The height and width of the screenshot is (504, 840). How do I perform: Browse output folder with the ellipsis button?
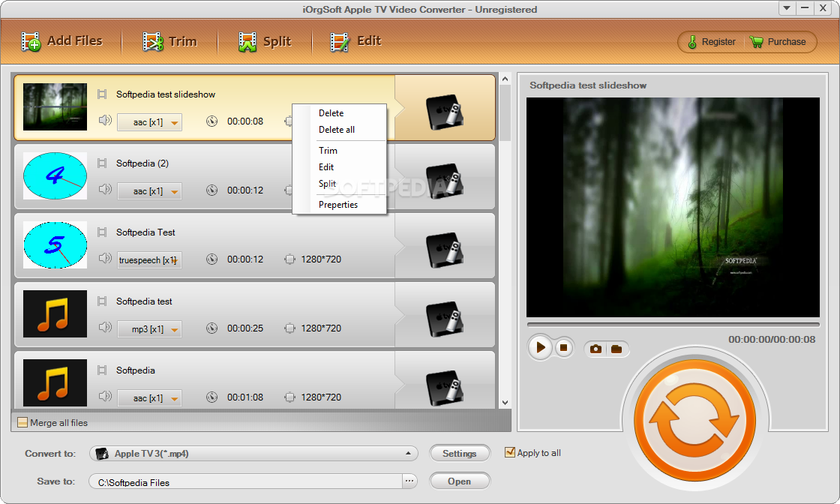click(x=409, y=481)
